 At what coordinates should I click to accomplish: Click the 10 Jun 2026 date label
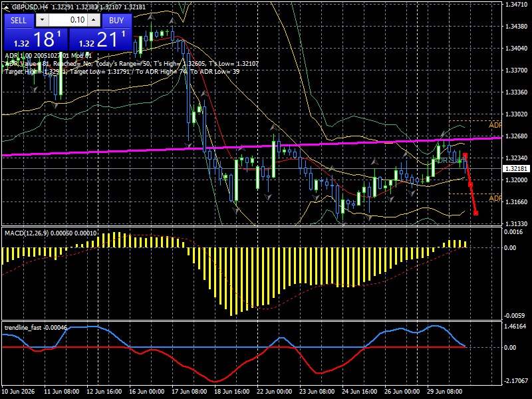click(x=19, y=392)
